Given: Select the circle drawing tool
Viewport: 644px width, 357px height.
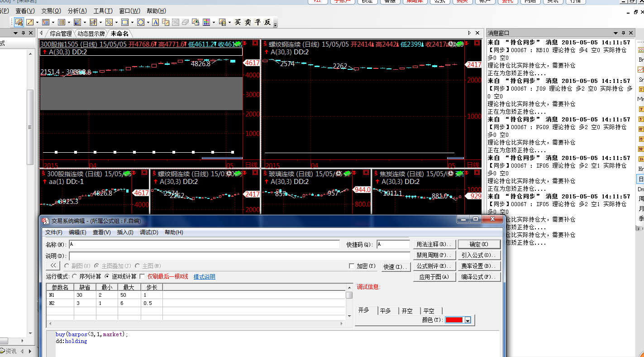Looking at the screenshot, I should pyautogui.click(x=141, y=22).
